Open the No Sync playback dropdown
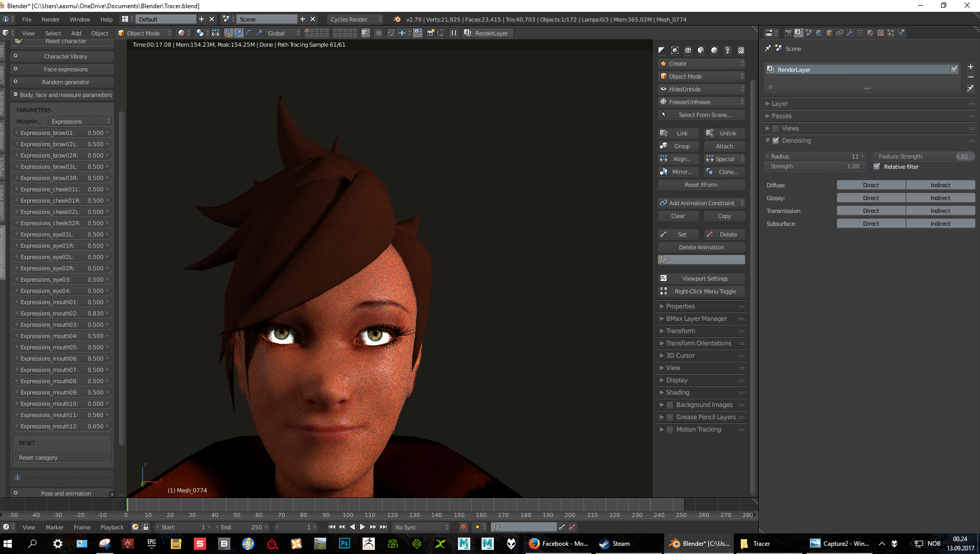This screenshot has width=980, height=554. point(421,527)
